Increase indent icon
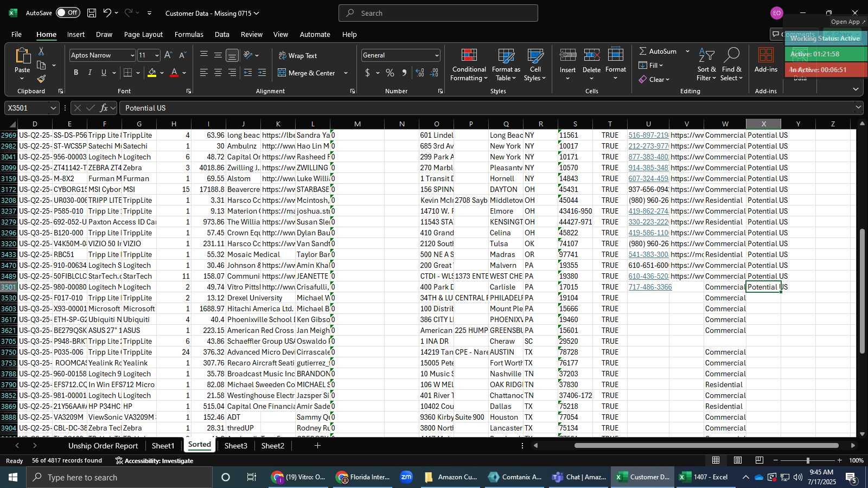This screenshot has width=868, height=488. pos(262,73)
